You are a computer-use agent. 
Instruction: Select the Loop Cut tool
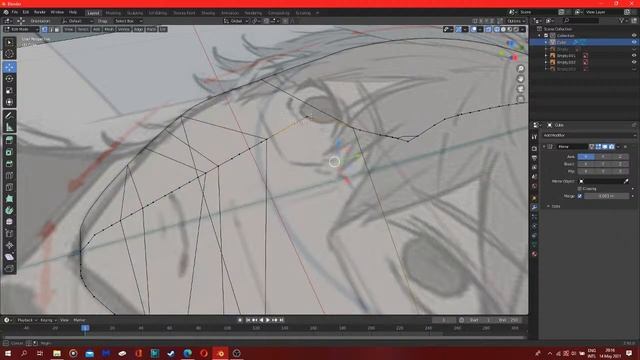[x=9, y=176]
